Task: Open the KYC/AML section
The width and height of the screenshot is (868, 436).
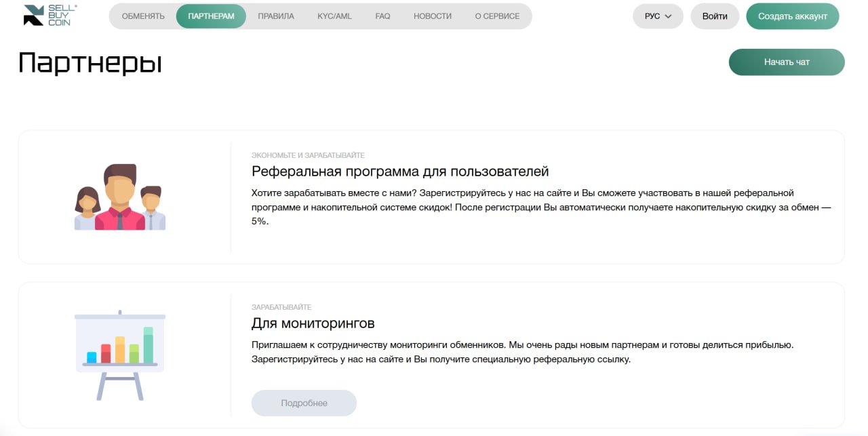Action: [x=334, y=16]
